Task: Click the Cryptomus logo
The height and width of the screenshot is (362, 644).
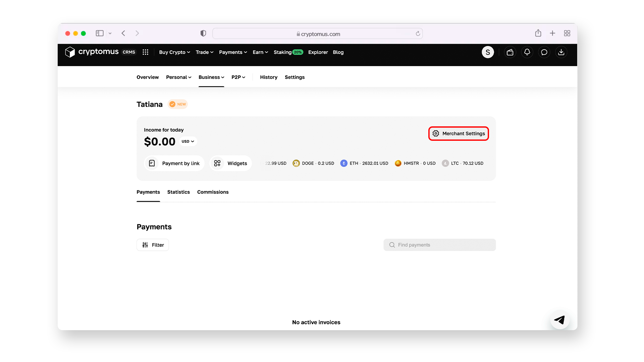Action: tap(92, 52)
